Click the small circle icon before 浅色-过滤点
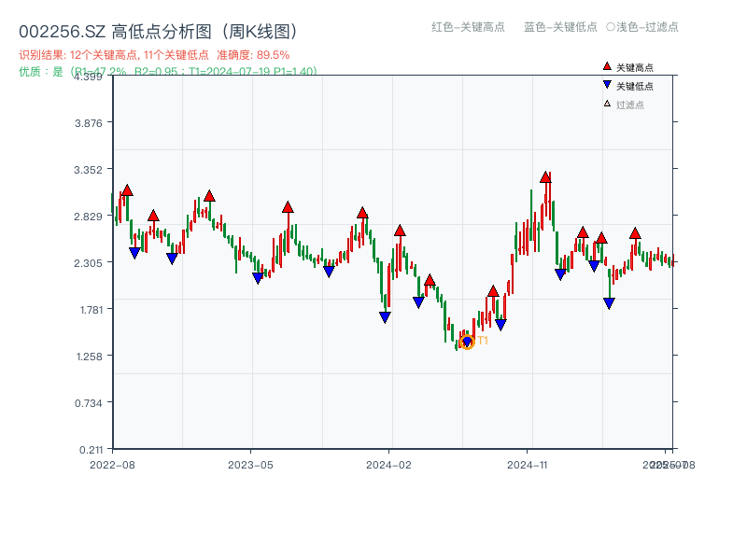The width and height of the screenshot is (747, 560). [x=611, y=27]
